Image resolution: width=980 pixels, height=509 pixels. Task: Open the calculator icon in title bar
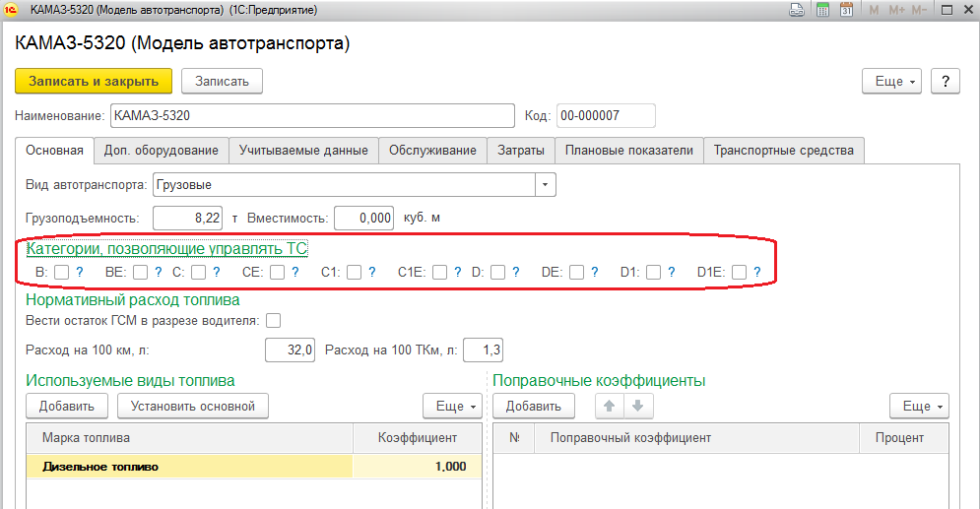(x=823, y=10)
